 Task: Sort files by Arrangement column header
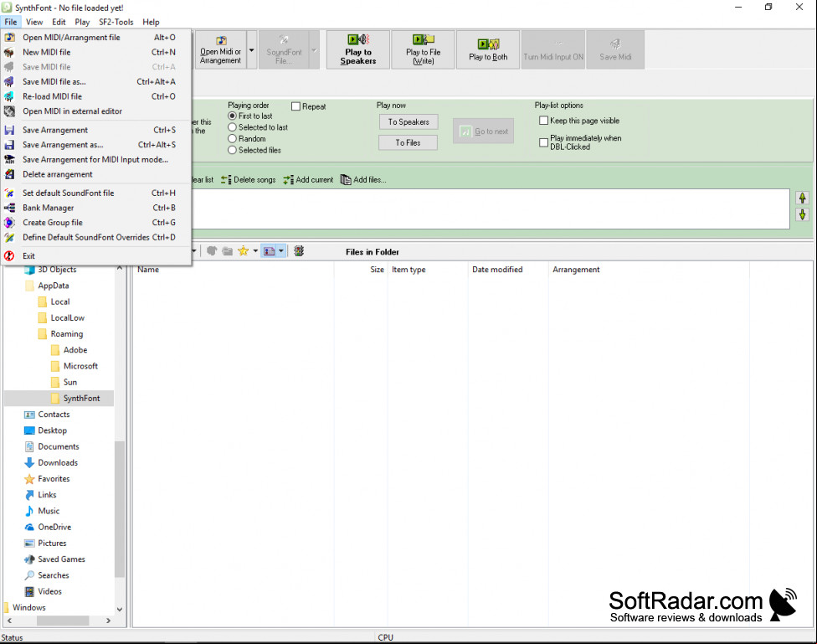(649, 270)
